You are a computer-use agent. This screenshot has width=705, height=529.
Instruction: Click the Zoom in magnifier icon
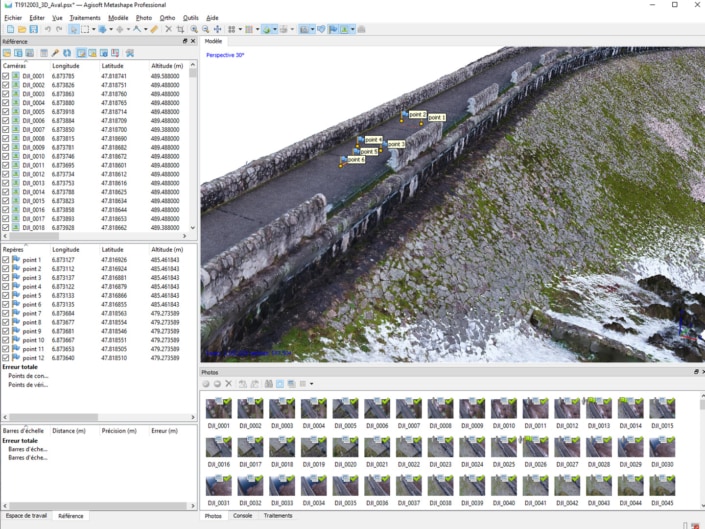193,29
